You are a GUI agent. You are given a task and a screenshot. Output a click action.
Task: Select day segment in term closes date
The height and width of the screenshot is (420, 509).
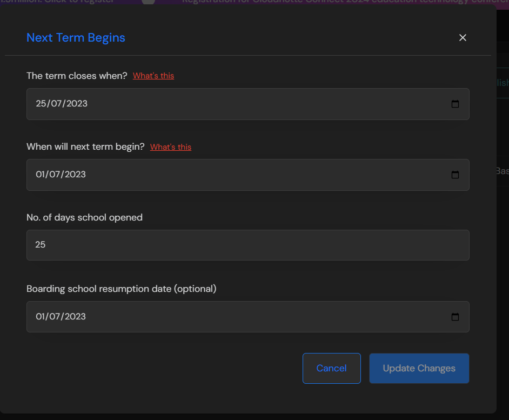click(41, 104)
